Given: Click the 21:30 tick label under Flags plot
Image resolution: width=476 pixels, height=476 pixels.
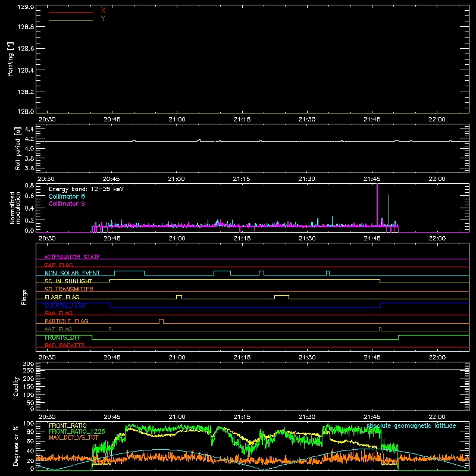Looking at the screenshot, I should 307,358.
